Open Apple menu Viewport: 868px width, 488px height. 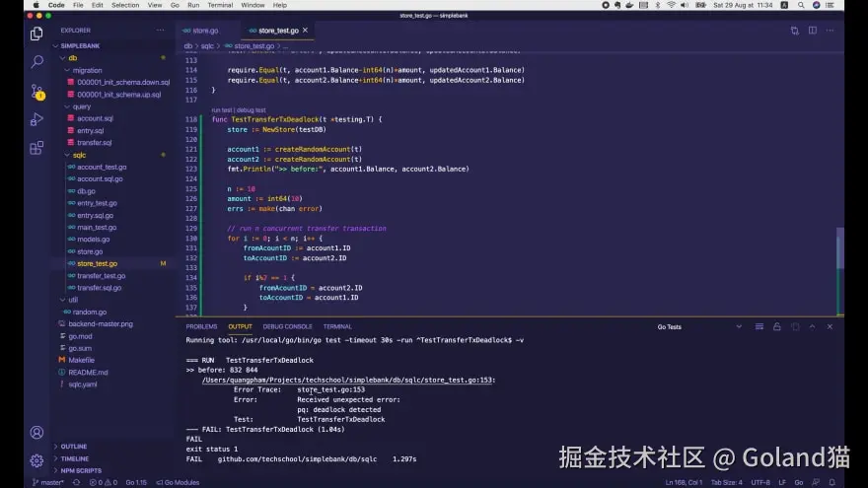(x=36, y=5)
